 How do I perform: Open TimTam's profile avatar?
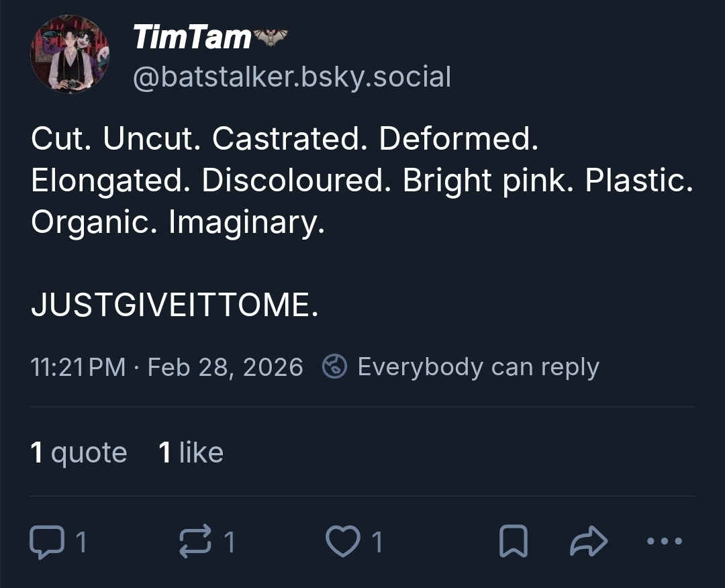coord(69,54)
